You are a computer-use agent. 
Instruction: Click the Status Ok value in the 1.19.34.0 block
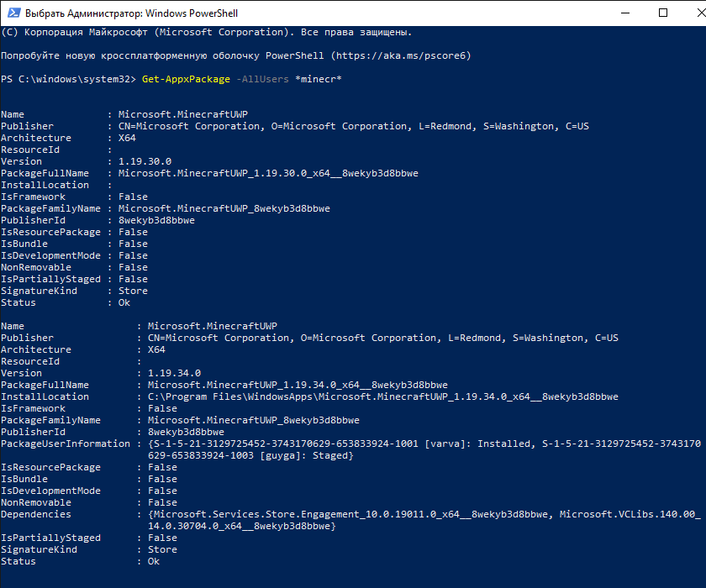[x=154, y=561]
